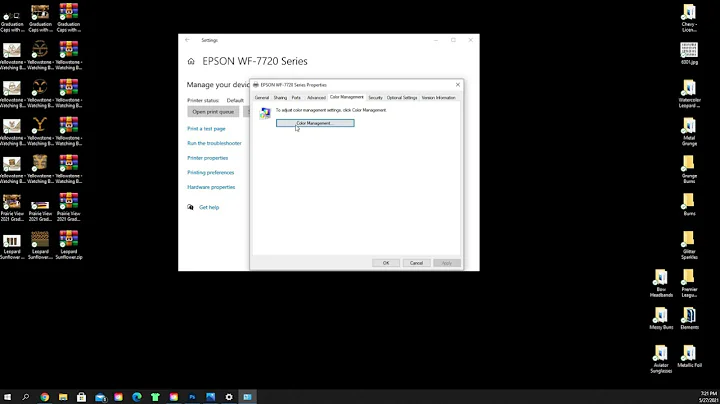Select the Metallic Foil desktop folder

coord(689,357)
